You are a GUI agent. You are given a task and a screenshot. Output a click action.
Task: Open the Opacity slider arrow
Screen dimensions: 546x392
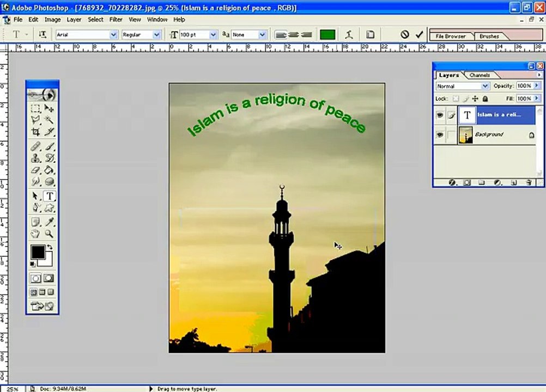537,85
